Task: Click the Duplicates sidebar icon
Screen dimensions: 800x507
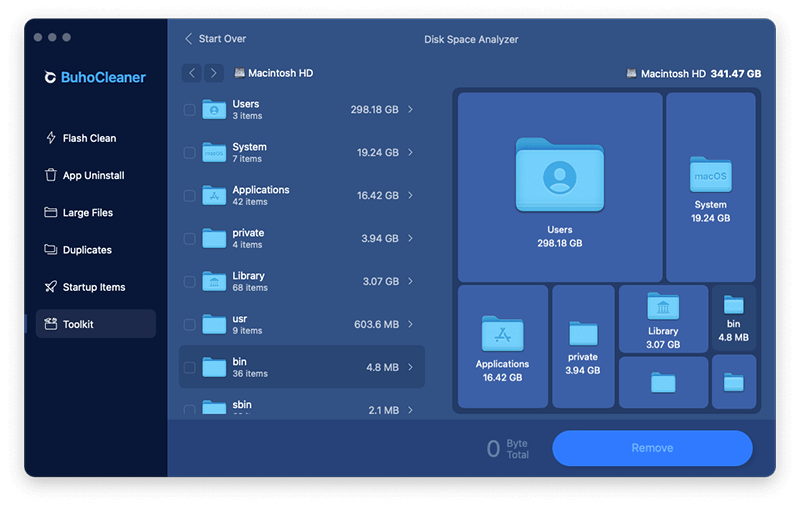Action: point(51,249)
